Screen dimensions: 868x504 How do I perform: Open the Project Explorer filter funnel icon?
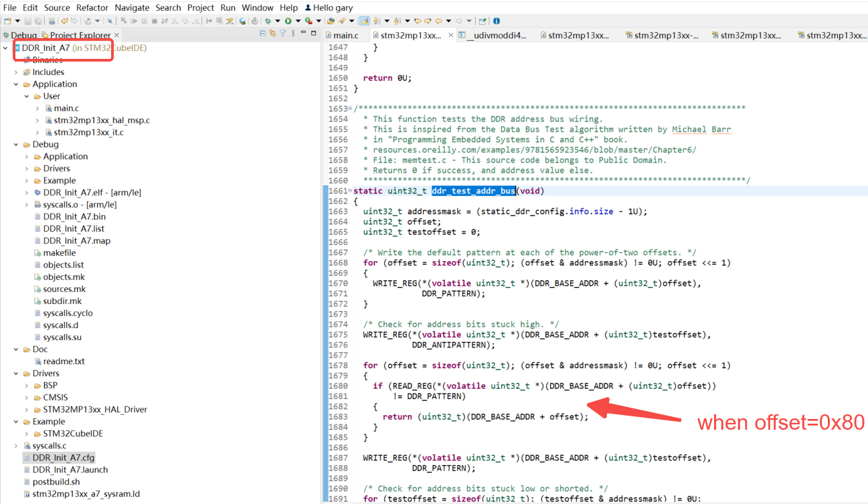pos(282,33)
